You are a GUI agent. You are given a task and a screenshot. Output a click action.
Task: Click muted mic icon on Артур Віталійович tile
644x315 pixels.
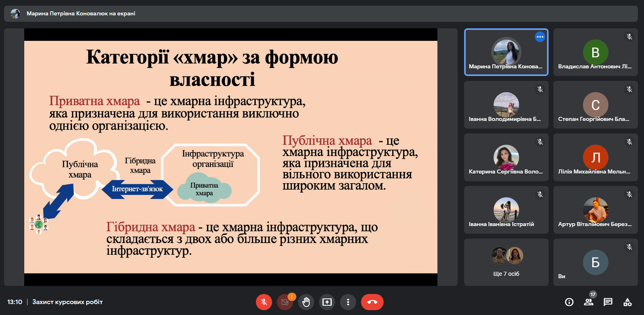point(629,194)
